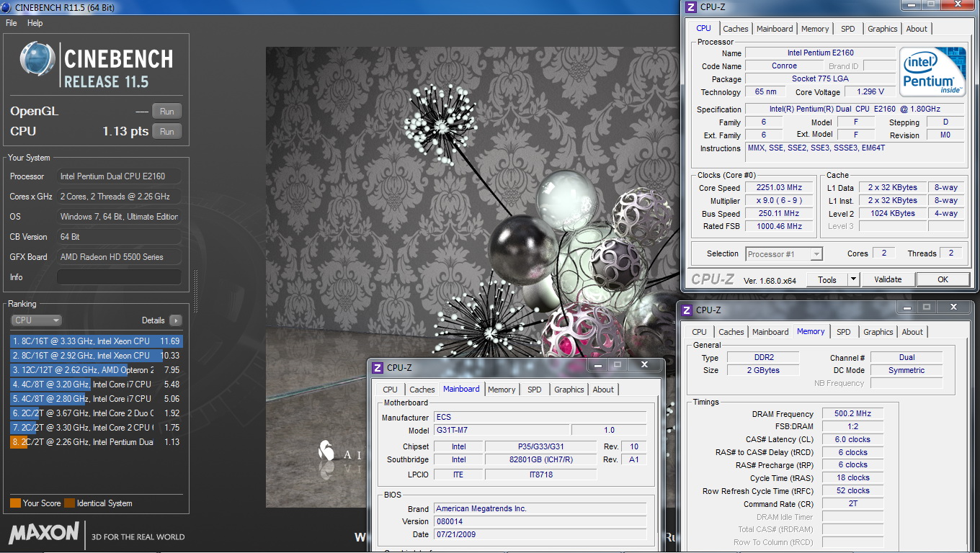Image resolution: width=980 pixels, height=553 pixels.
Task: Open CPU tab in Memory CPU-Z window
Action: tap(699, 332)
